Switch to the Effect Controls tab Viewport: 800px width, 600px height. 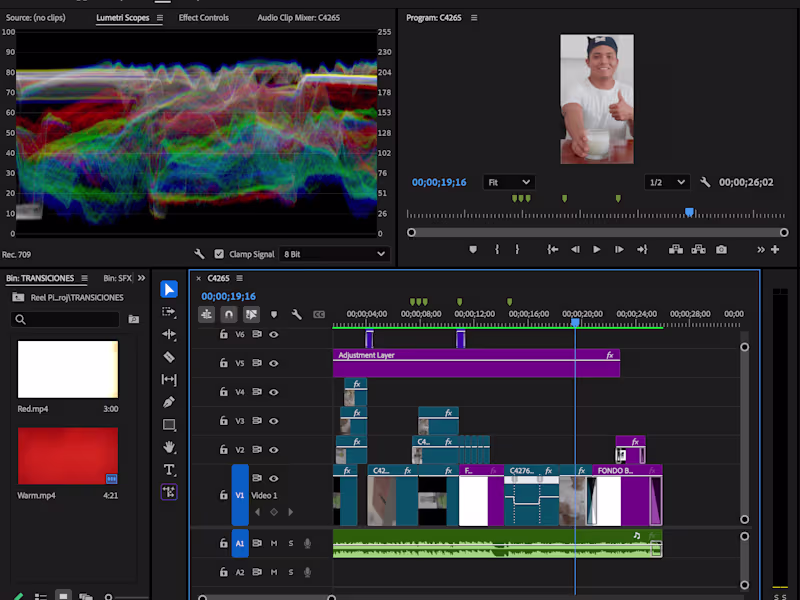click(x=203, y=17)
